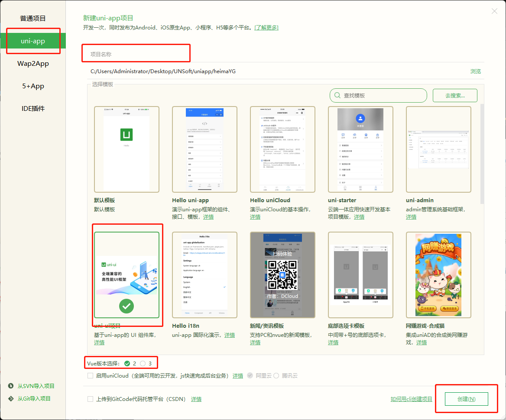Click the 项目名称 input field

pyautogui.click(x=136, y=54)
